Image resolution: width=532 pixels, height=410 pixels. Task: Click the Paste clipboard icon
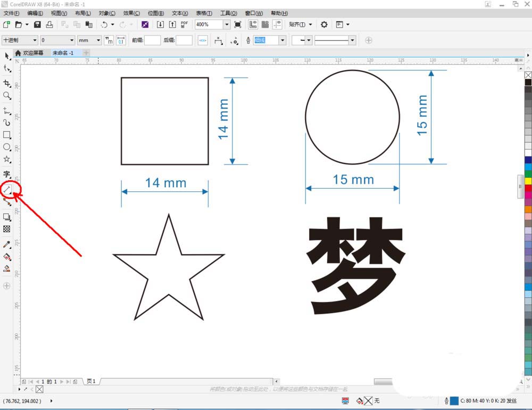click(89, 24)
